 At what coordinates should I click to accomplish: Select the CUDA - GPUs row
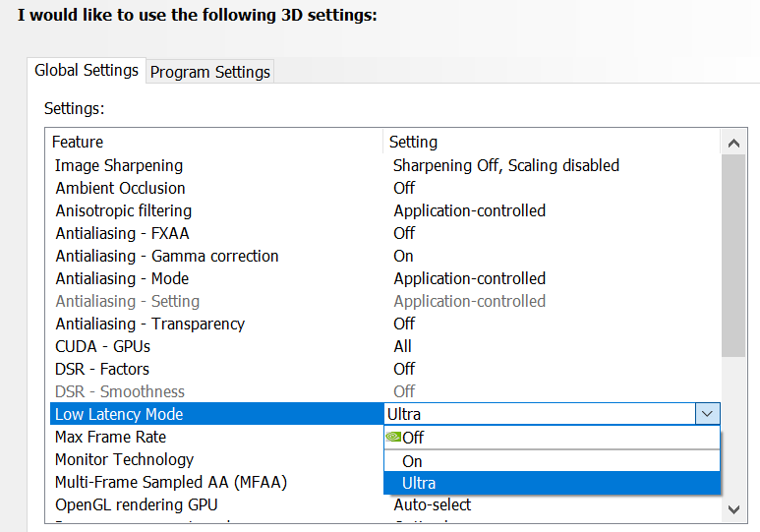pyautogui.click(x=103, y=346)
